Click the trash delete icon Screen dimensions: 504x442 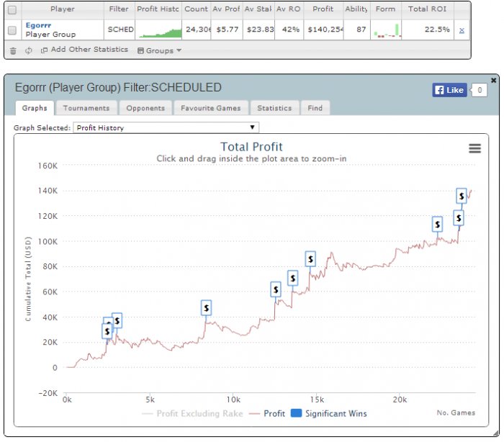(13, 50)
